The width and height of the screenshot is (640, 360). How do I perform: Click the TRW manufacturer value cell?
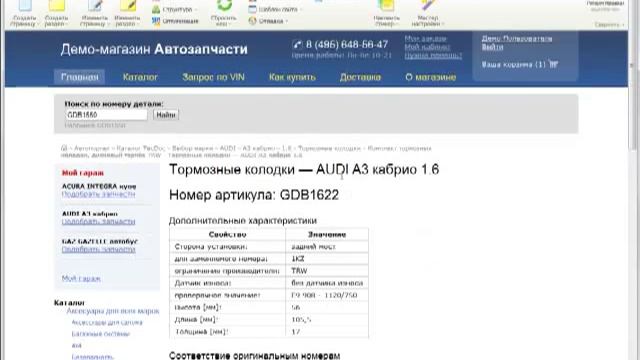pyautogui.click(x=327, y=271)
